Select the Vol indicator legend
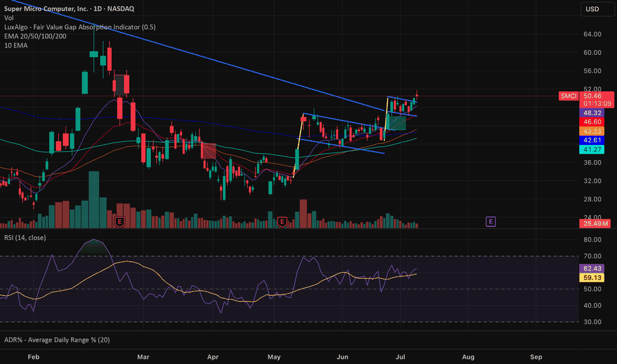 pyautogui.click(x=9, y=18)
